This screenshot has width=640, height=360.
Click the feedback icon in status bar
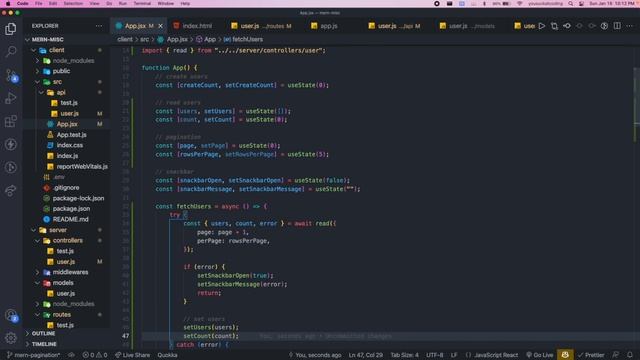tap(615, 355)
